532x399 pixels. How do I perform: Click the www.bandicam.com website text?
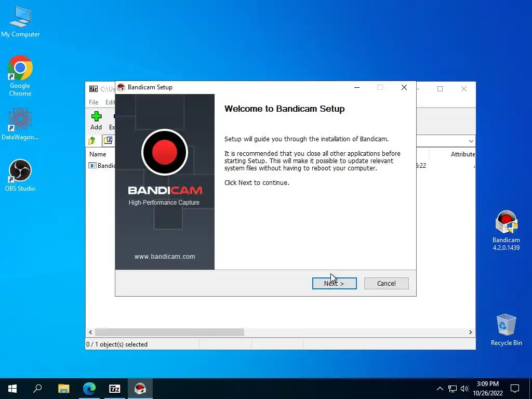click(x=165, y=257)
